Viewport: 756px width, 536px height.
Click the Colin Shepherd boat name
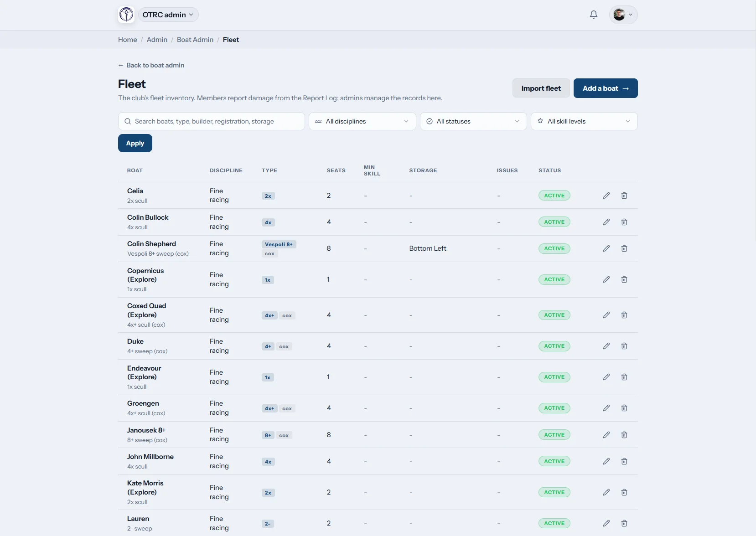pyautogui.click(x=151, y=244)
